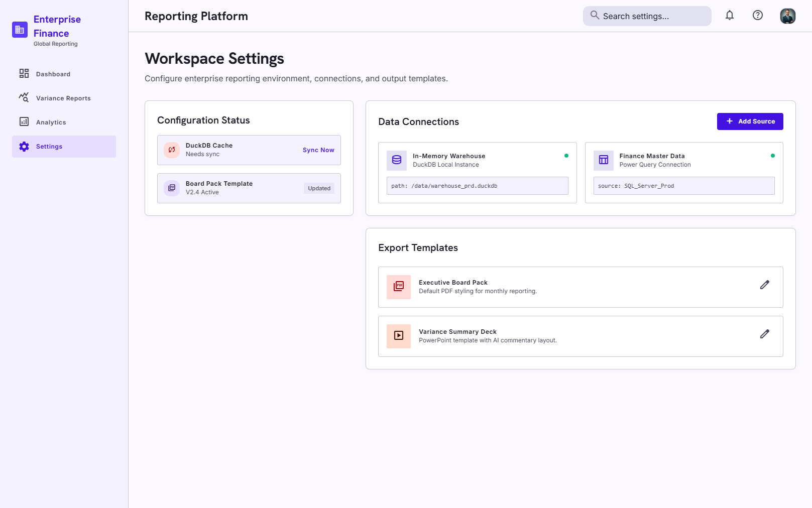
Task: Open the user profile avatar
Action: pyautogui.click(x=788, y=16)
